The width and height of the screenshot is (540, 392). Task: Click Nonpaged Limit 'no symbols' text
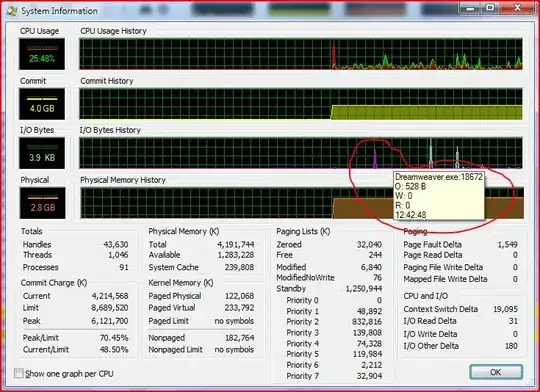(234, 349)
